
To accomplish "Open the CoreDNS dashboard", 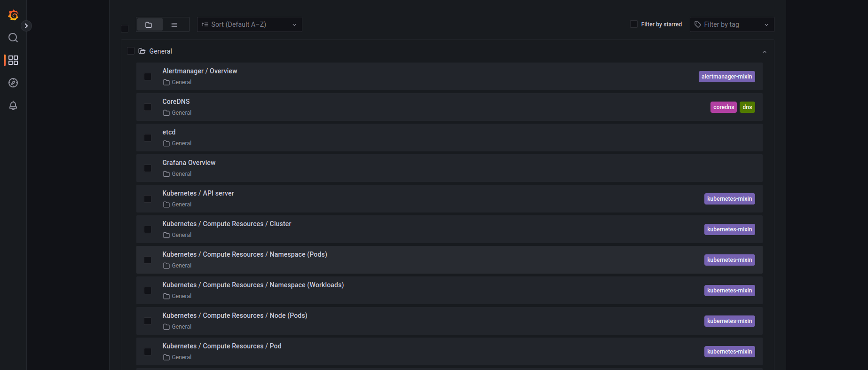I will 176,102.
